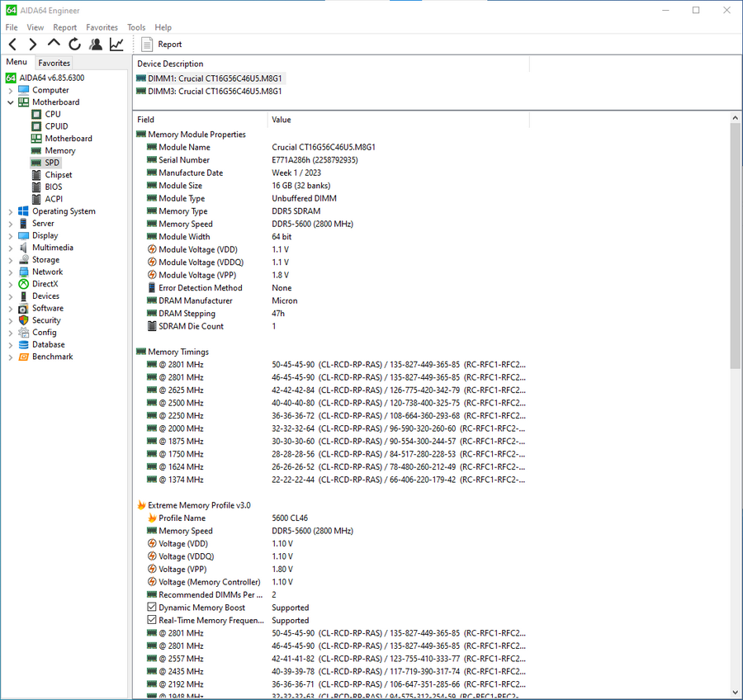Image resolution: width=743 pixels, height=700 pixels.
Task: Switch to the Favorites tab
Action: tap(54, 63)
